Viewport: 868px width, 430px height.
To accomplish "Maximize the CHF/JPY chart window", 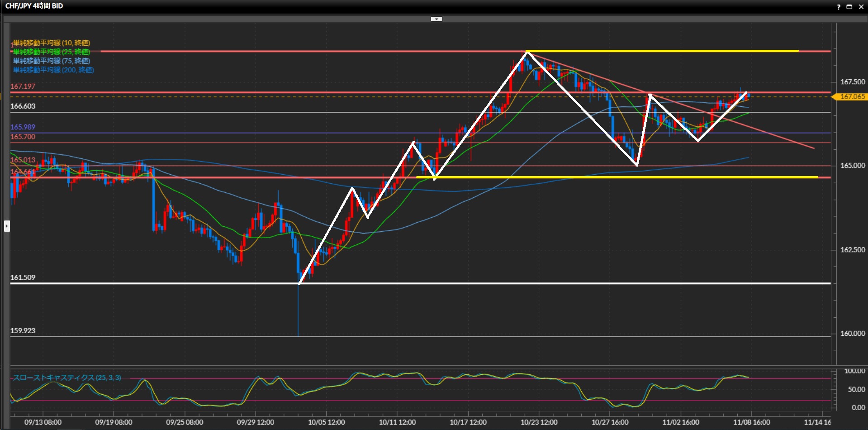I will coord(849,7).
